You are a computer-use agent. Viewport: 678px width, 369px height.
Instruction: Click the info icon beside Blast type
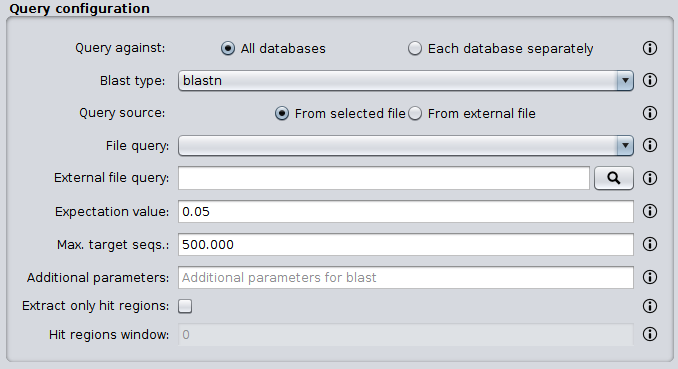click(649, 80)
